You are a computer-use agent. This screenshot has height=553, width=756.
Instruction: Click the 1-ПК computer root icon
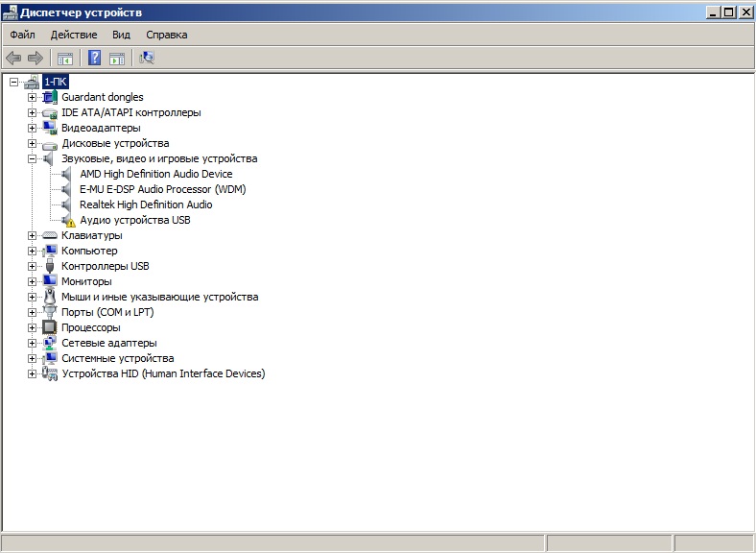[x=32, y=82]
